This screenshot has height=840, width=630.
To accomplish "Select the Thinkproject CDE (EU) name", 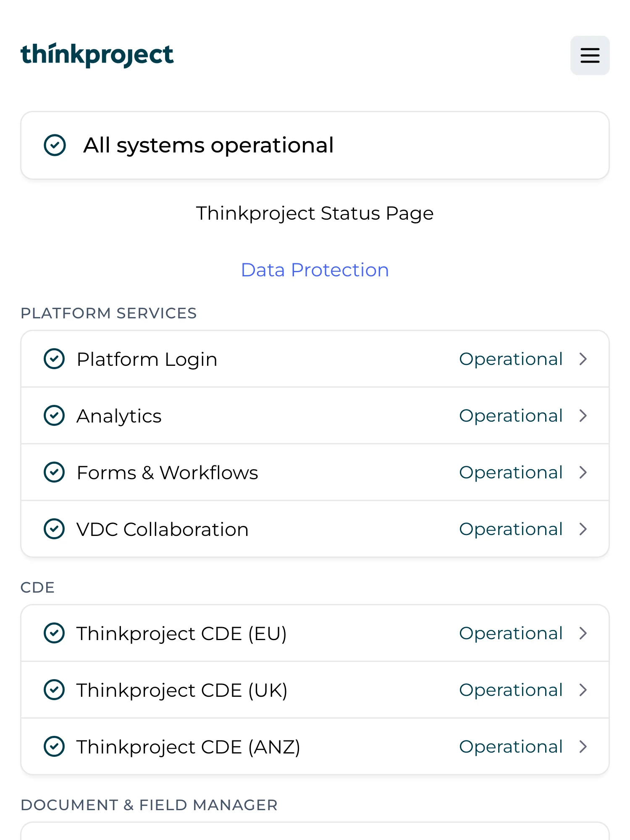I will click(182, 634).
